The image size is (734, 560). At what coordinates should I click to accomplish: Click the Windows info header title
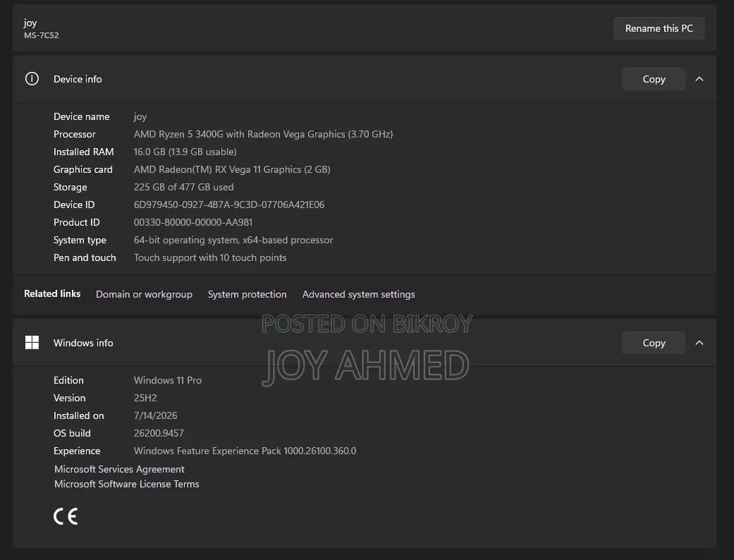click(83, 343)
